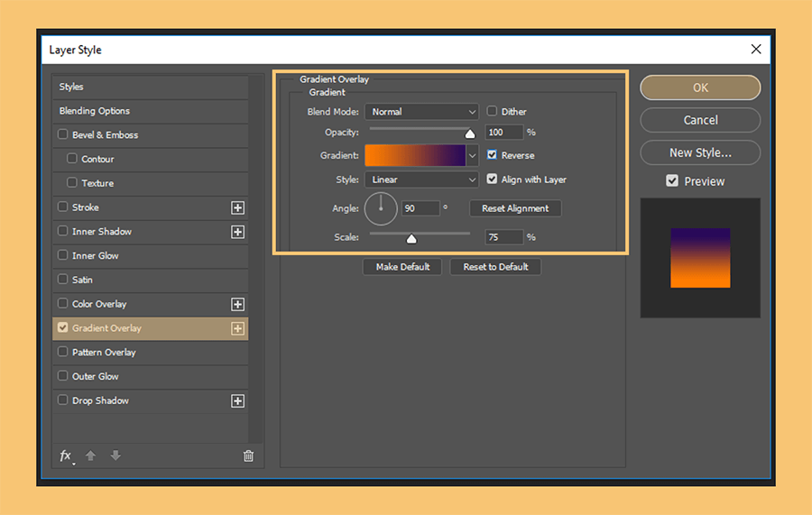Click the Opacity value field

pos(504,132)
